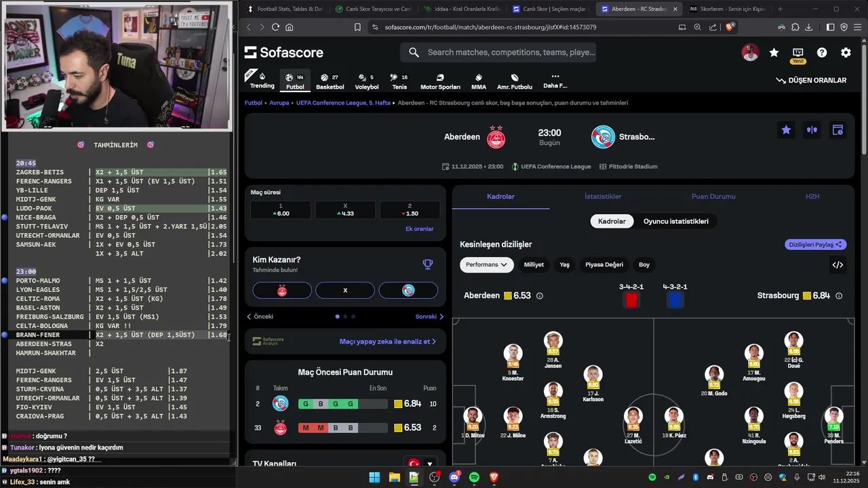Open TV Kanalları country dropdown
Viewport: 868px width, 488px height.
coord(421,464)
